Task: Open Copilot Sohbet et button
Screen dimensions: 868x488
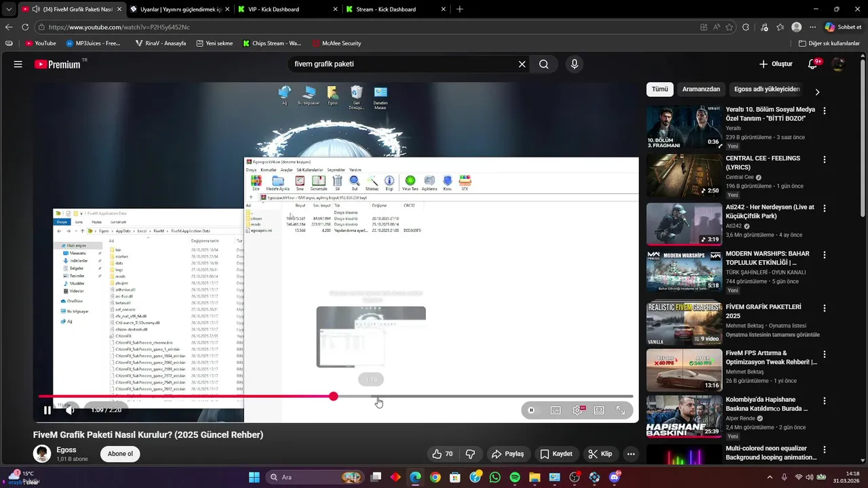Action: pyautogui.click(x=844, y=27)
